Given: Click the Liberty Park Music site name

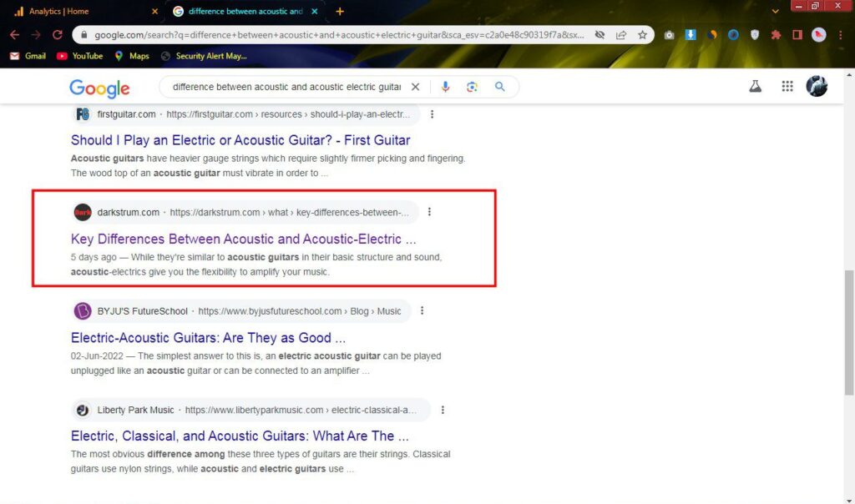Looking at the screenshot, I should coord(136,410).
